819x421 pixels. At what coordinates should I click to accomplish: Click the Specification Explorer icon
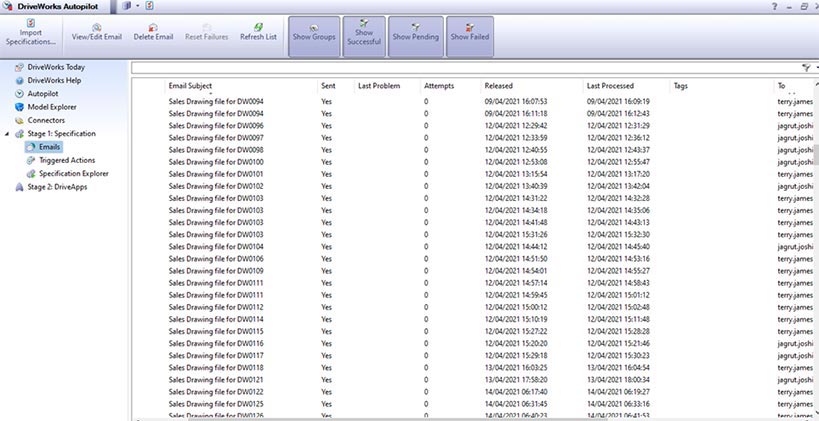31,173
